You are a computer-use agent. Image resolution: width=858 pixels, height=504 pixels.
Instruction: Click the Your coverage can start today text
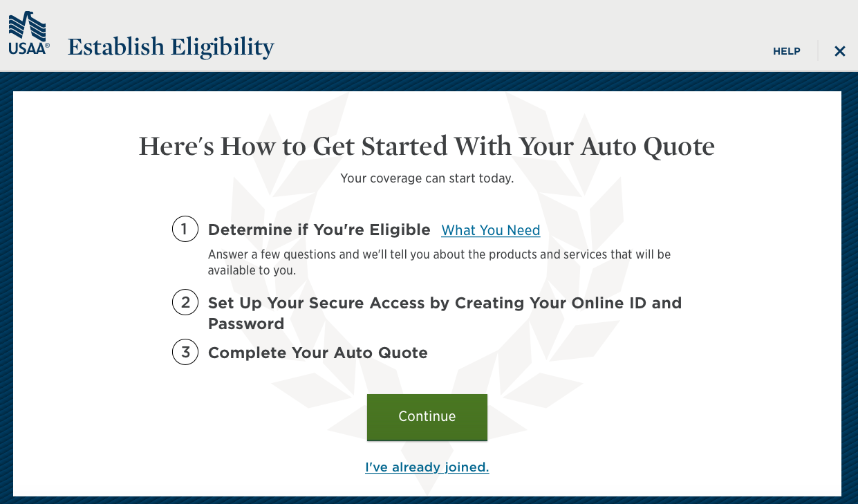tap(427, 178)
